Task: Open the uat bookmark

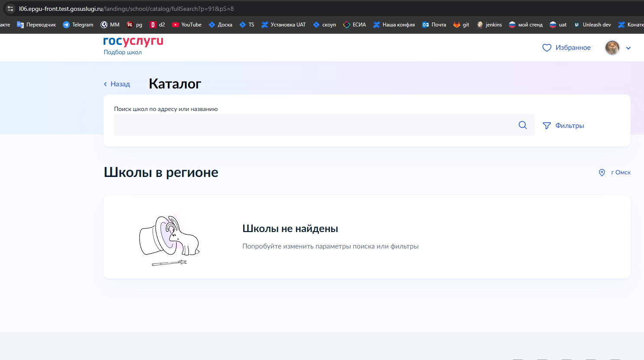Action: click(558, 25)
